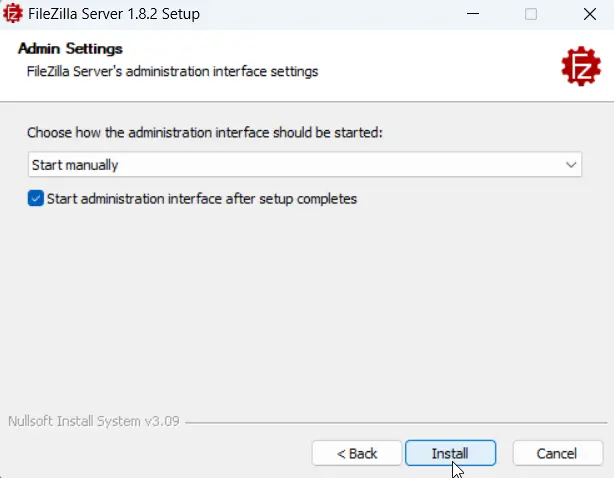
Task: Uncheck start administration interface checkbox
Action: [x=36, y=198]
